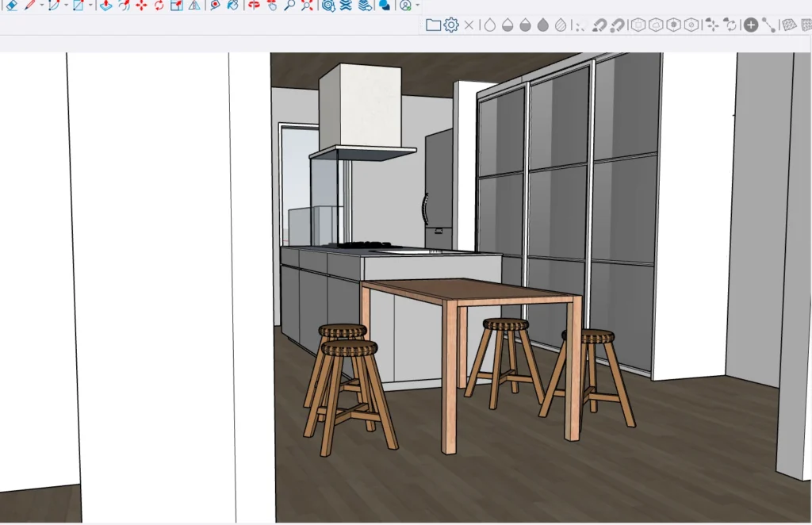Click the warped mesh grid icon
The width and height of the screenshot is (812, 525).
pyautogui.click(x=789, y=25)
